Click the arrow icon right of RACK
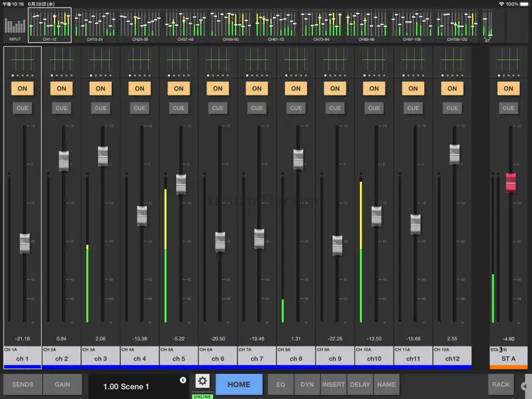This screenshot has width=532, height=399. [x=524, y=386]
